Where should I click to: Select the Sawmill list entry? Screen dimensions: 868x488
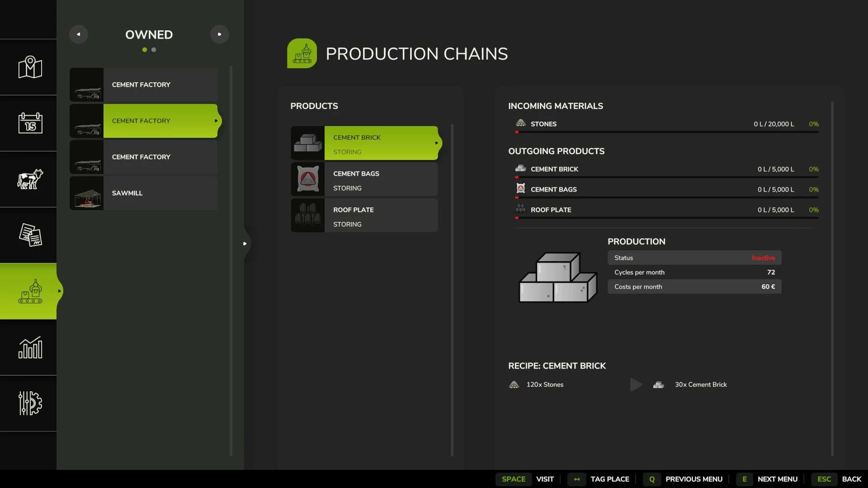pos(144,193)
